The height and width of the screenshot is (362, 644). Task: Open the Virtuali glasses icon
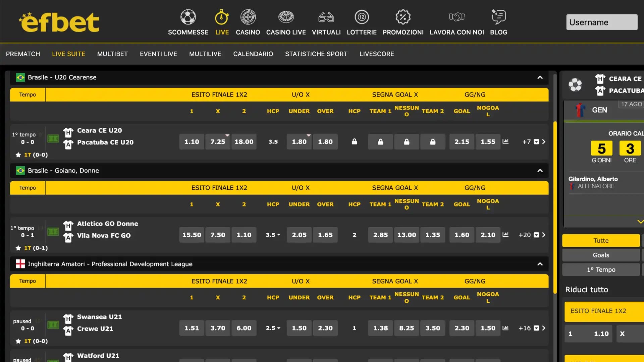point(326,17)
